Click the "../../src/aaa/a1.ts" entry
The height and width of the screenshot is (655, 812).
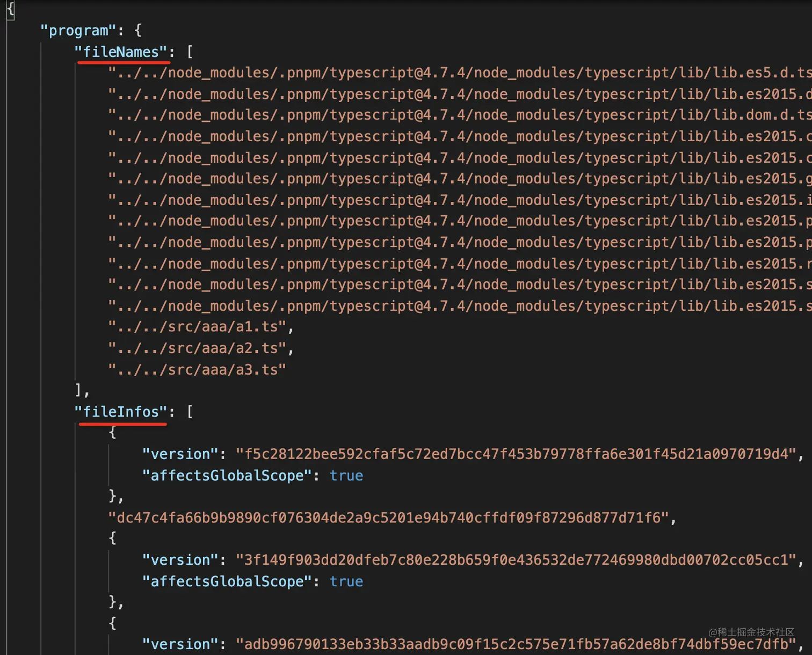click(x=197, y=327)
